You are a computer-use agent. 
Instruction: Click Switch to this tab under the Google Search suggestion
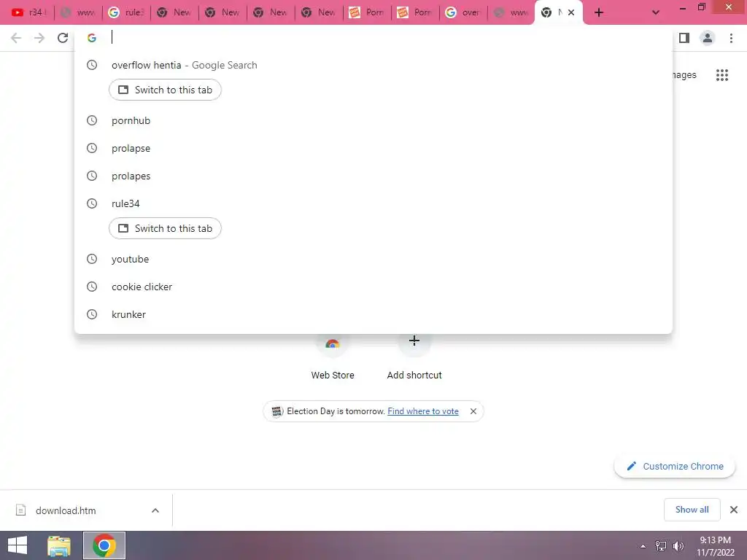(165, 90)
